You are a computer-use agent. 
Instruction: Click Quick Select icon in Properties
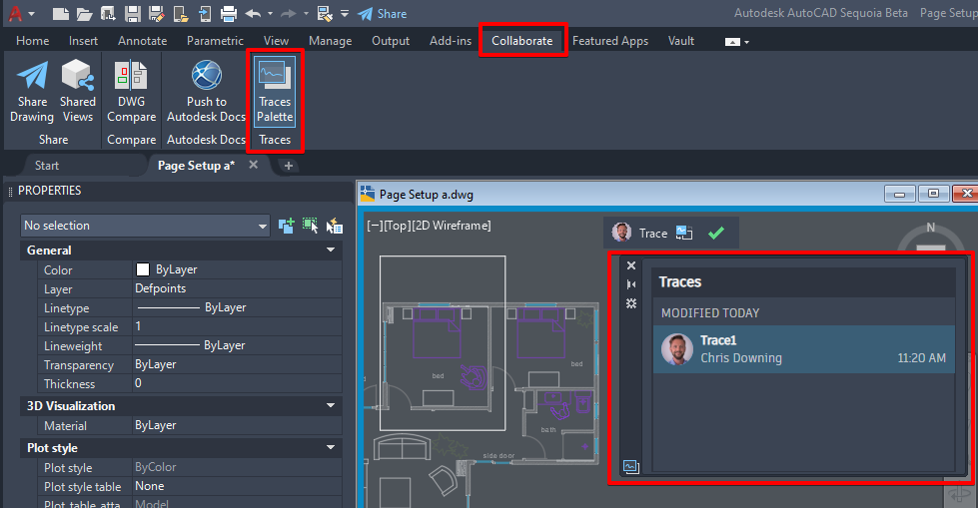pos(335,226)
